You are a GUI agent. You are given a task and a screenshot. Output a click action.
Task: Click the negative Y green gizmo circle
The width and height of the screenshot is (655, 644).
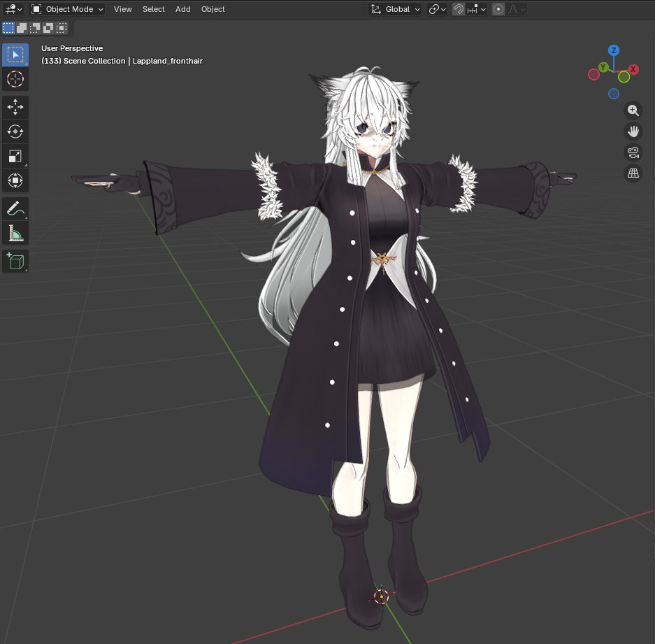point(624,77)
